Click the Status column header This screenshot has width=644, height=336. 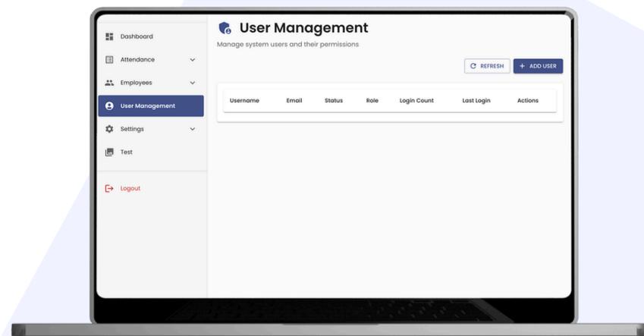pos(334,101)
